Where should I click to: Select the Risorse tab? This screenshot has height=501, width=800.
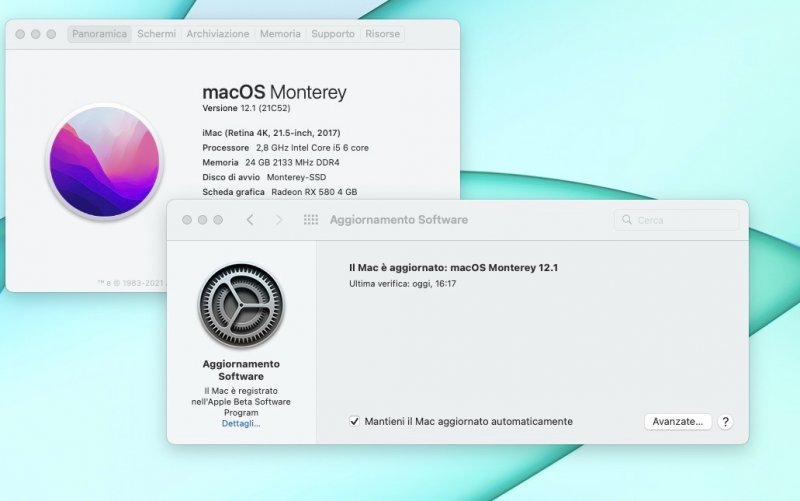(383, 34)
